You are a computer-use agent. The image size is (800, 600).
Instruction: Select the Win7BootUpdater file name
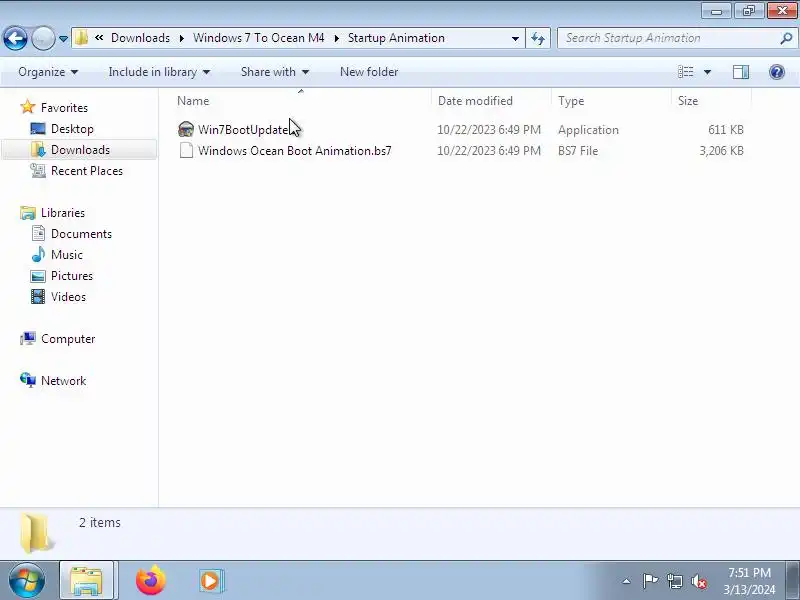tap(246, 130)
